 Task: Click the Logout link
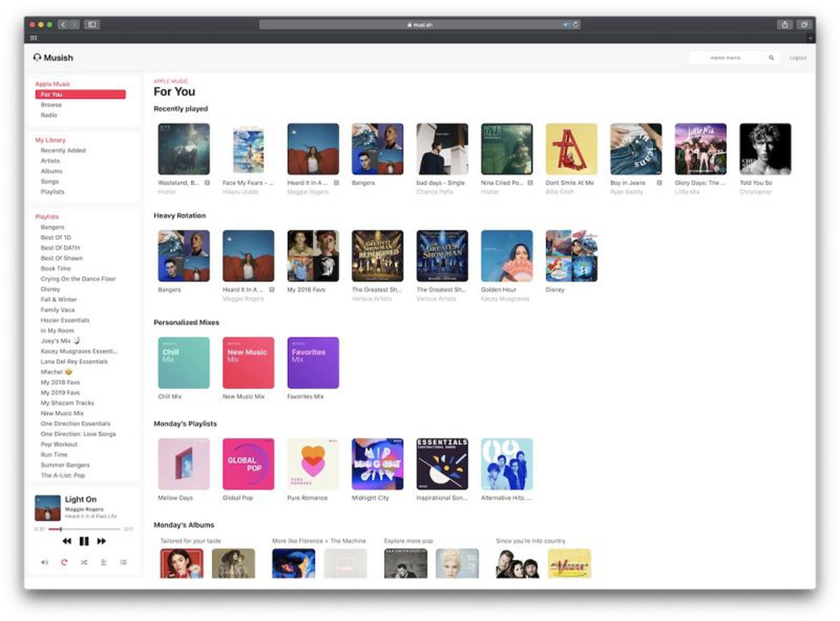pos(797,58)
